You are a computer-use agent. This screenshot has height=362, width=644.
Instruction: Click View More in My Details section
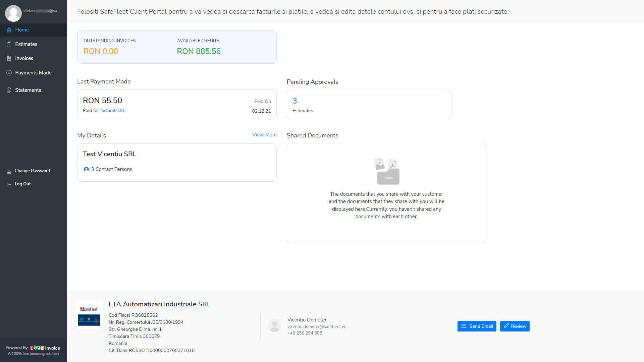click(264, 135)
